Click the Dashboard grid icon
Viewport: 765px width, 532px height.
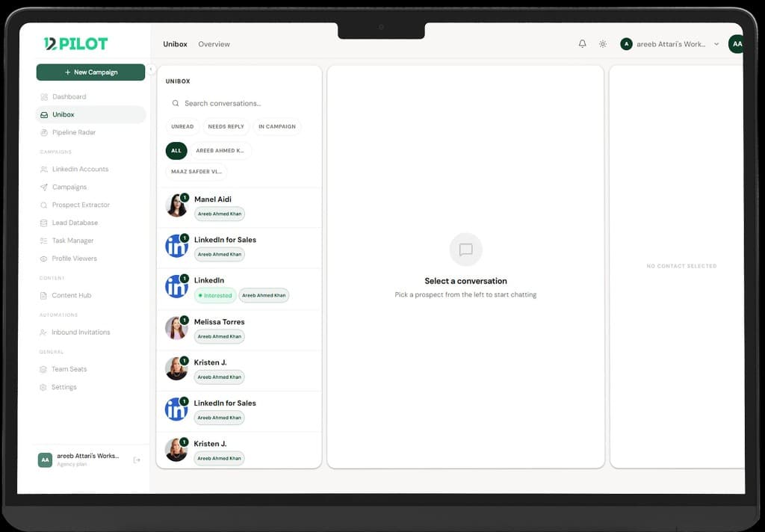44,96
